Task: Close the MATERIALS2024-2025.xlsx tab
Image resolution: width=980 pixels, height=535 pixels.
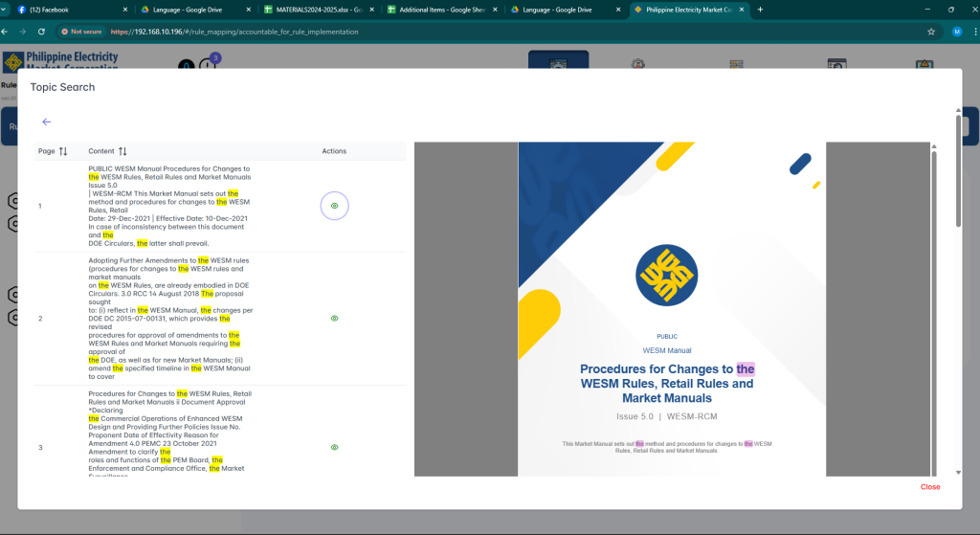Action: point(372,10)
